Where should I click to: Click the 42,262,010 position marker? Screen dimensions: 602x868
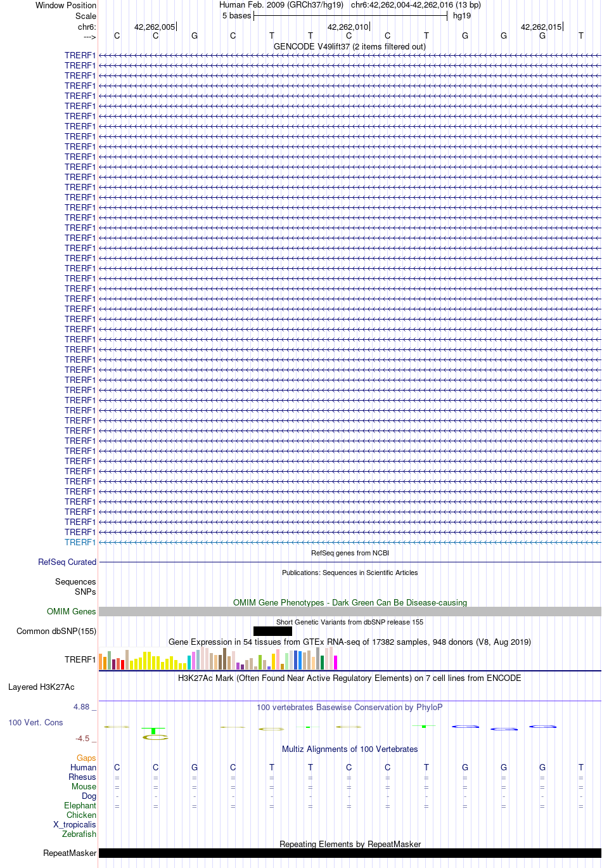[348, 27]
